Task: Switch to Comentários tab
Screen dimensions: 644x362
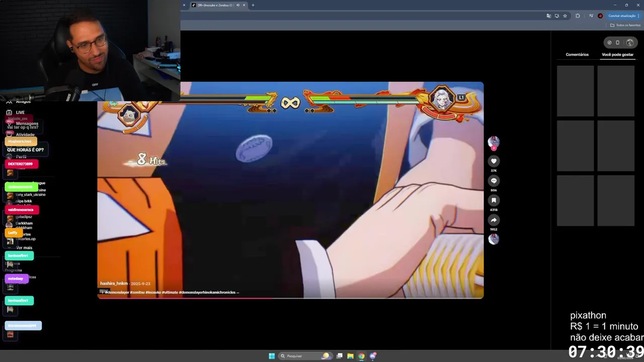Action: point(577,54)
